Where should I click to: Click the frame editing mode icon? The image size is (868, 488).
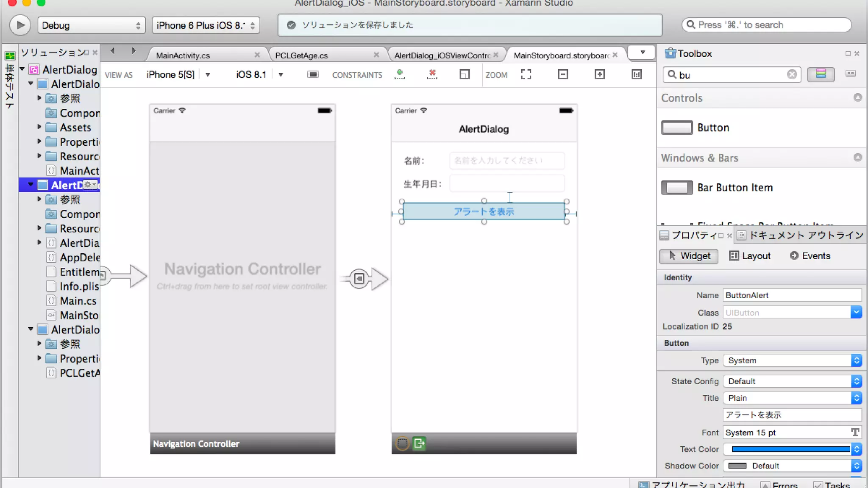pyautogui.click(x=465, y=75)
